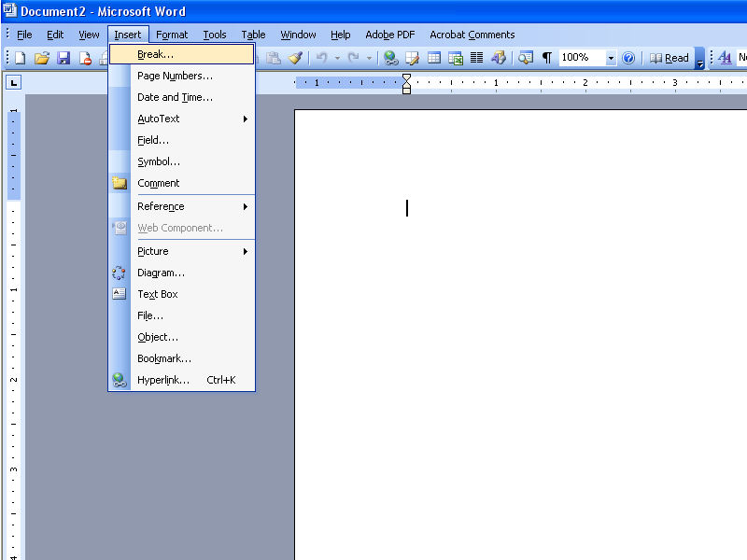This screenshot has width=747, height=560.
Task: Open the Insert Table tool
Action: tap(433, 57)
